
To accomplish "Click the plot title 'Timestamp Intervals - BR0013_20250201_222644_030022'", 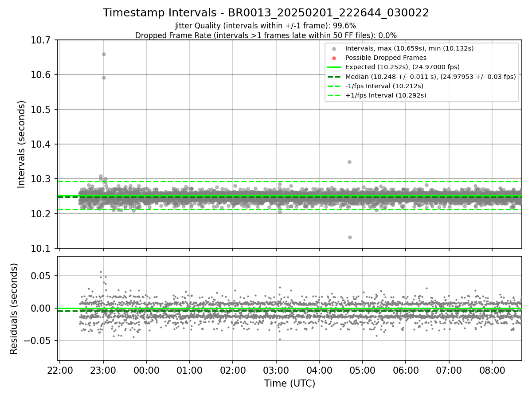I will tap(266, 13).
